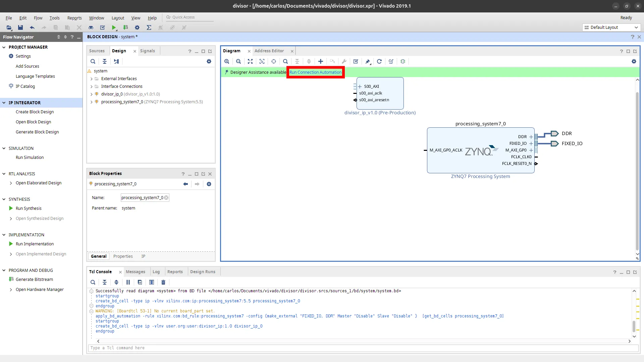Image resolution: width=644 pixels, height=362 pixels.
Task: Zoom in on the block diagram
Action: click(227, 61)
